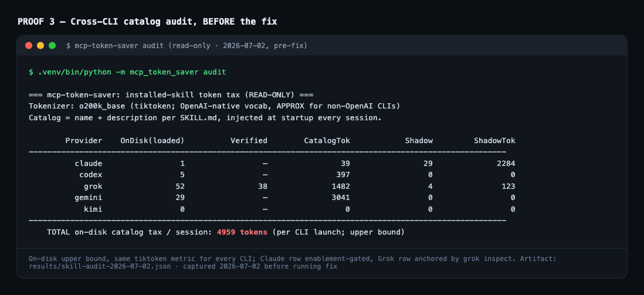Click the 'codex' provider row label
Image resolution: width=644 pixels, height=295 pixels.
(91, 175)
